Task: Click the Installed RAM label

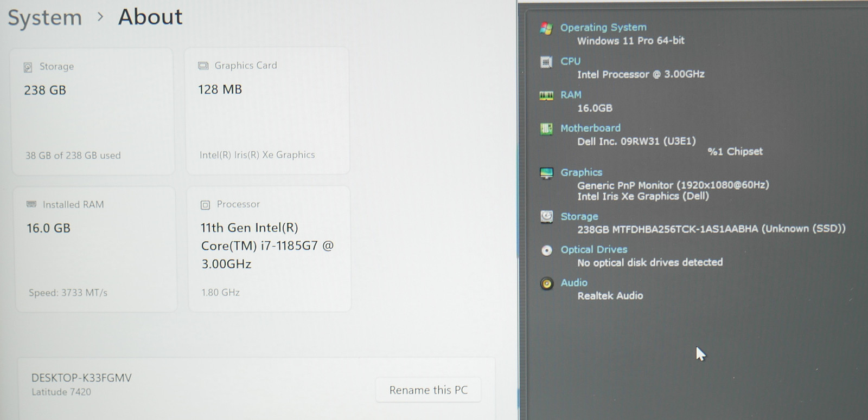Action: click(x=73, y=205)
